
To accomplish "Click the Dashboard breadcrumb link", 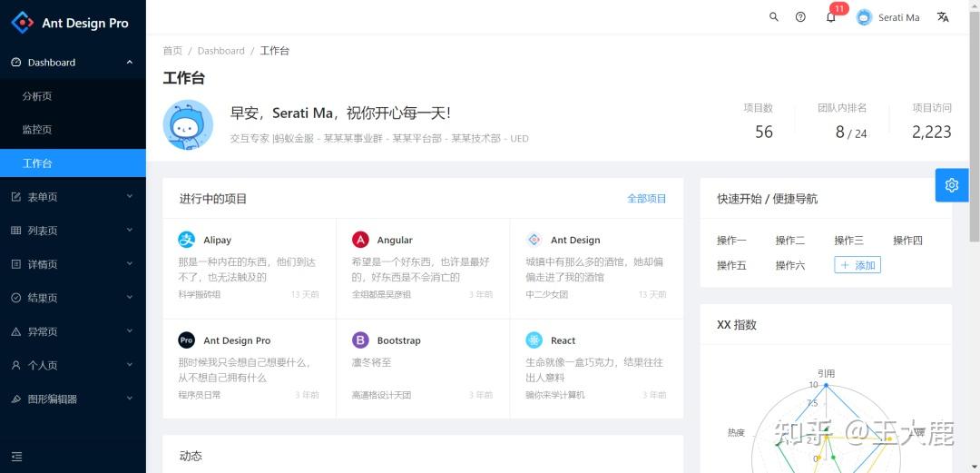I will coord(221,51).
